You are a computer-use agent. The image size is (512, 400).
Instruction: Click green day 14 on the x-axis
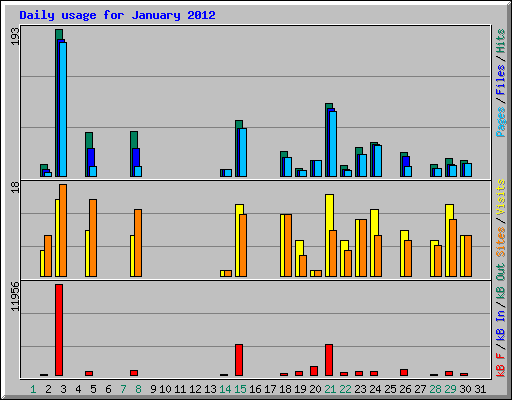pos(225,389)
